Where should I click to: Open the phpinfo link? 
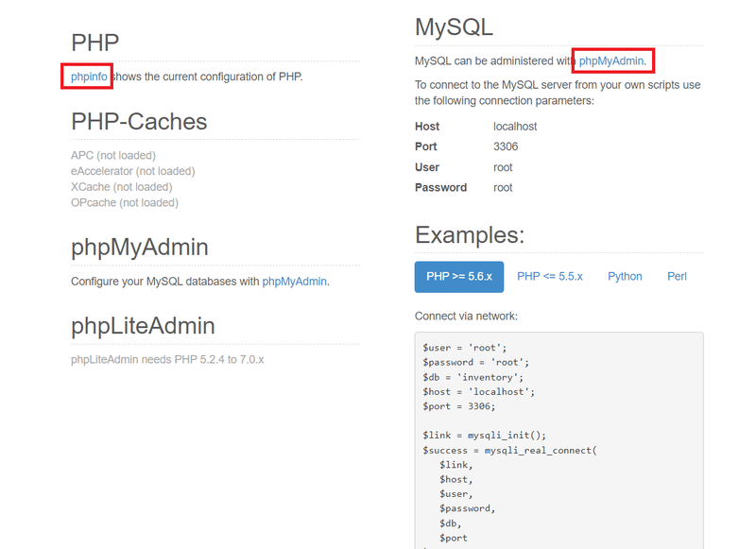coord(89,77)
